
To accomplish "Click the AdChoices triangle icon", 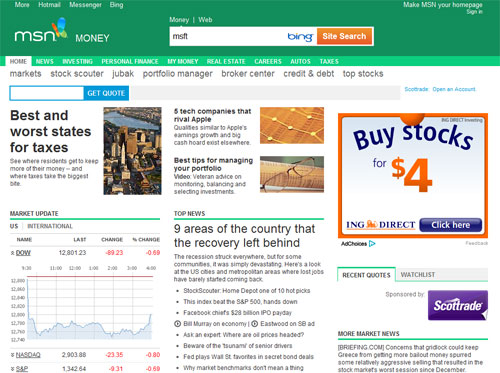I will click(372, 244).
